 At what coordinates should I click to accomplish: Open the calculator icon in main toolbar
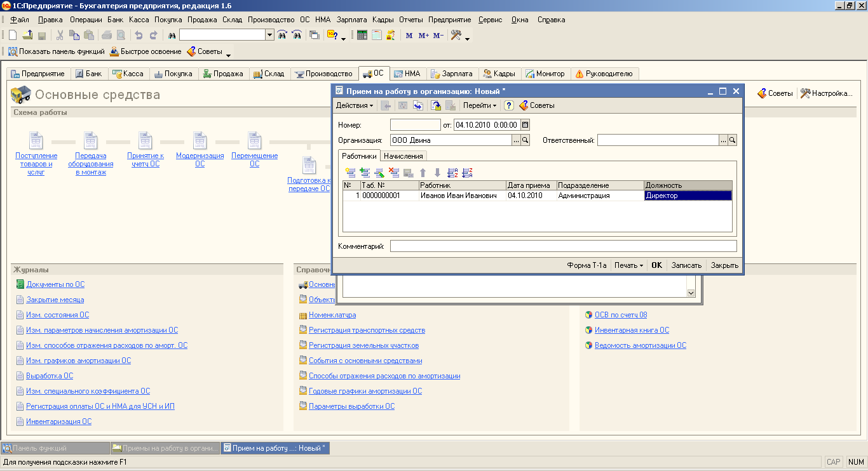tap(362, 36)
